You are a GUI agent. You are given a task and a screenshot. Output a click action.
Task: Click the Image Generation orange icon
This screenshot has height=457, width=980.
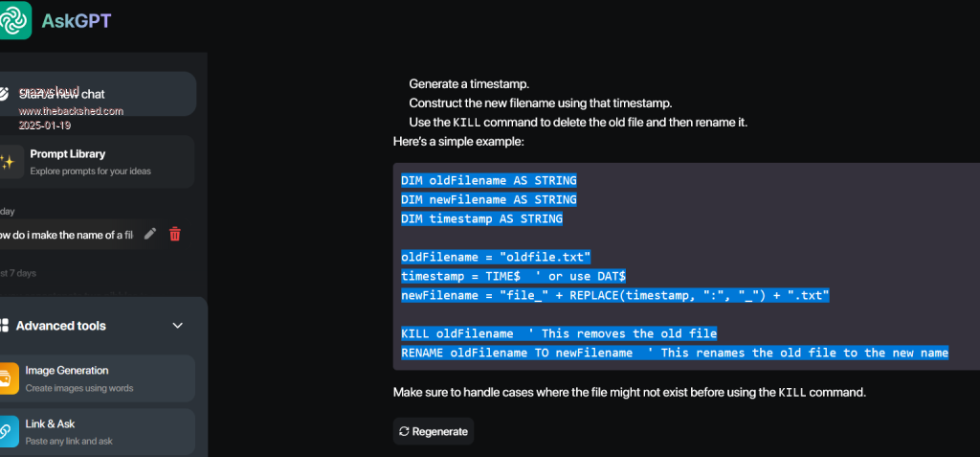[x=7, y=378]
